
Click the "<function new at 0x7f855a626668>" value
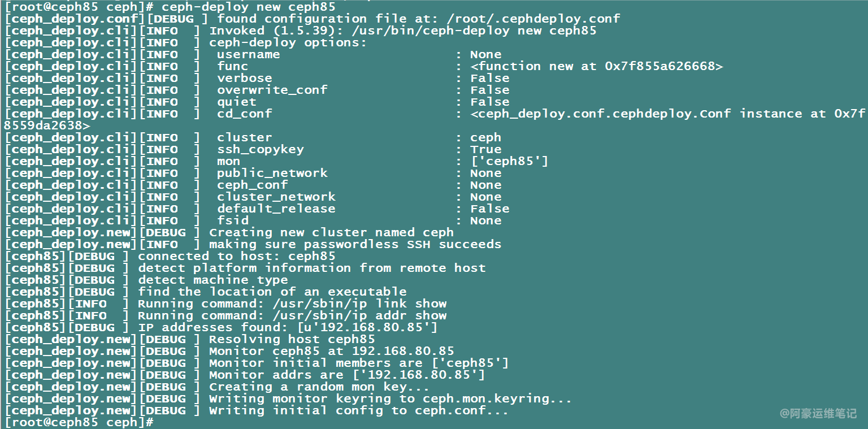596,66
